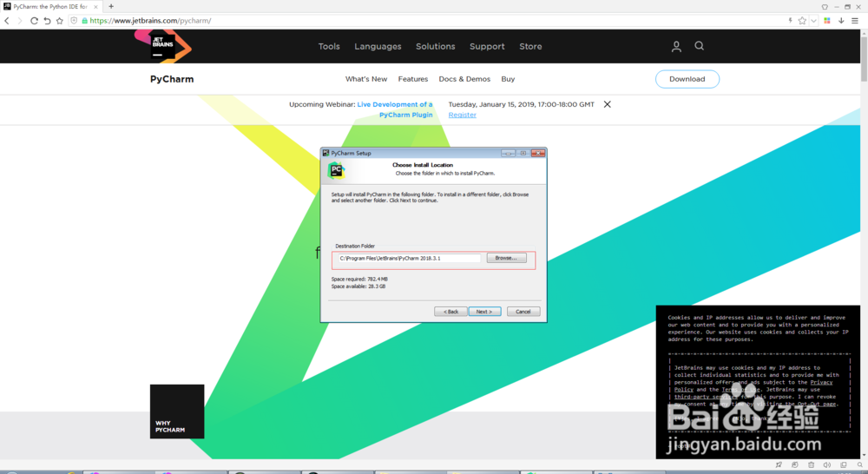The width and height of the screenshot is (868, 474).
Task: Click the shield security icon in address bar
Action: [x=74, y=21]
